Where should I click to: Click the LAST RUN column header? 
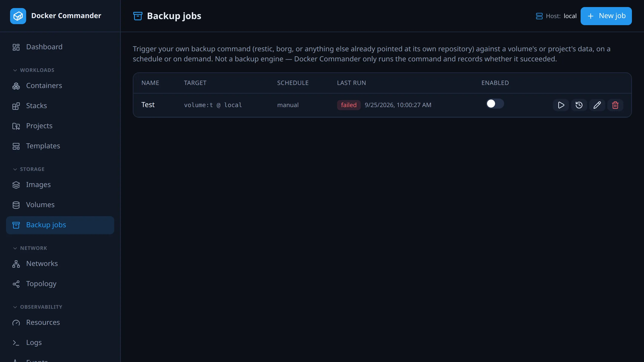click(351, 83)
